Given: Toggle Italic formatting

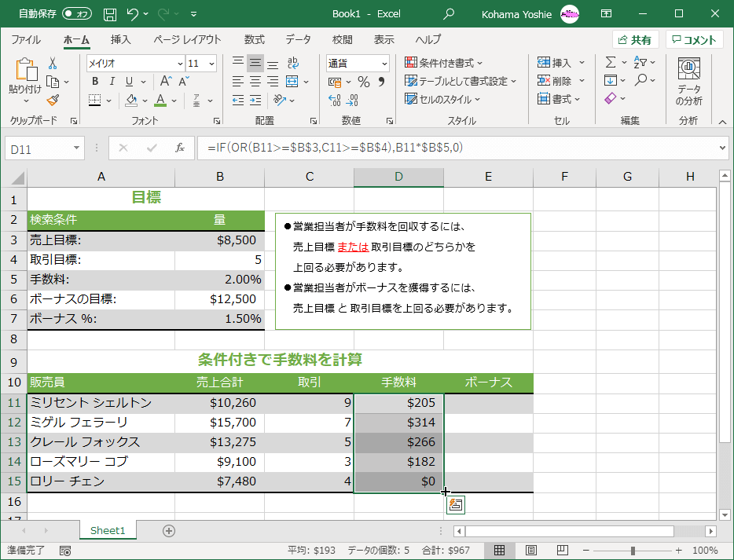Looking at the screenshot, I should pyautogui.click(x=113, y=82).
